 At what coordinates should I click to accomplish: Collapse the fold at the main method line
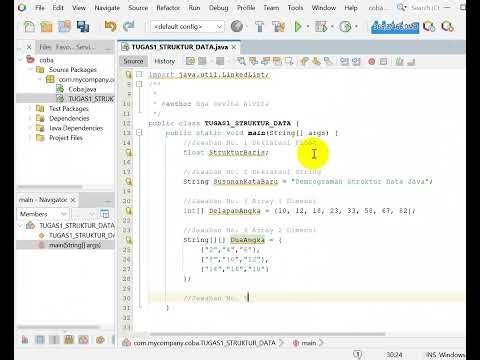pos(139,133)
